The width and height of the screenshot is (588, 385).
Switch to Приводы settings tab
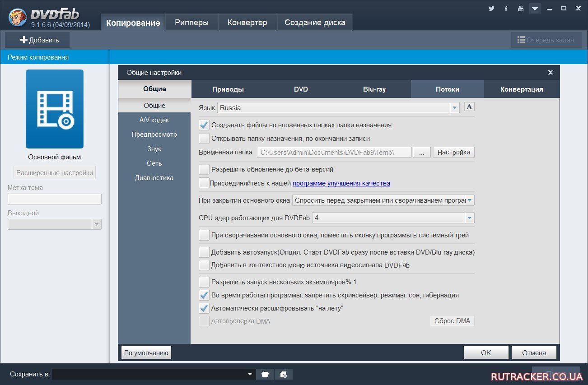pos(228,89)
